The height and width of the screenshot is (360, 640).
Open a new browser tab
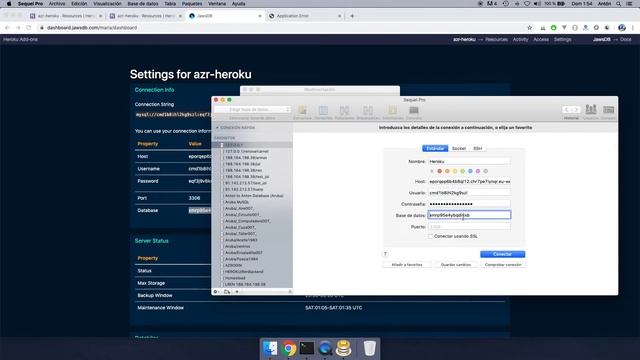pos(352,16)
